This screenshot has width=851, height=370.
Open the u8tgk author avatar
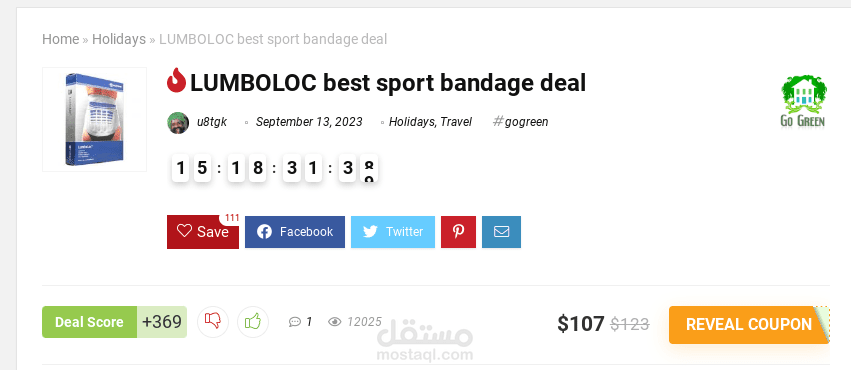coord(178,123)
